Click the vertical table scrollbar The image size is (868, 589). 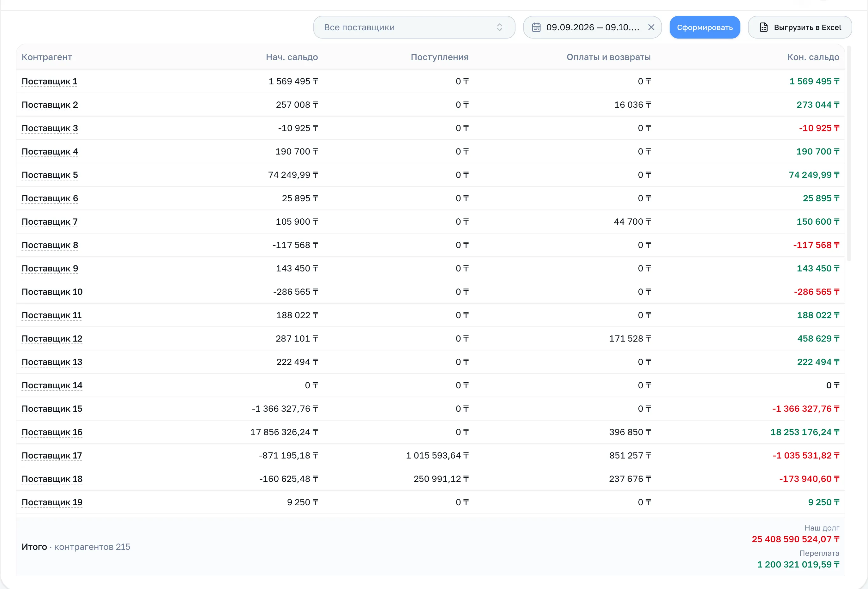coord(849,153)
